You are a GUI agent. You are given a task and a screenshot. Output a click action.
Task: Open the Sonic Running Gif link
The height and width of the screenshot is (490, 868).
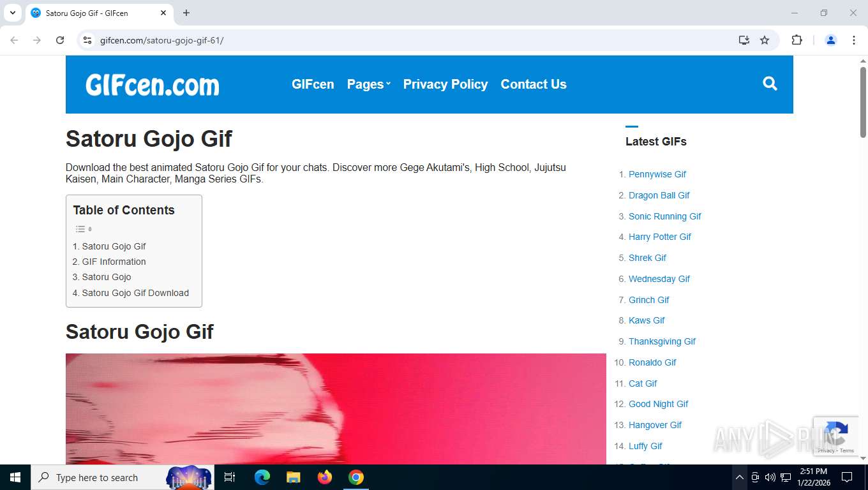coord(665,216)
